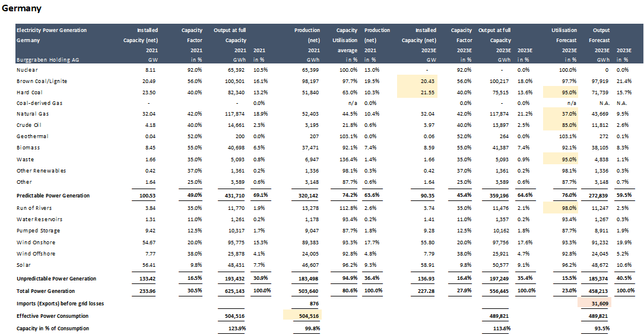This screenshot has height=335, width=644.
Task: Click the Predictable Power Generation subtotal label
Action: [x=53, y=195]
